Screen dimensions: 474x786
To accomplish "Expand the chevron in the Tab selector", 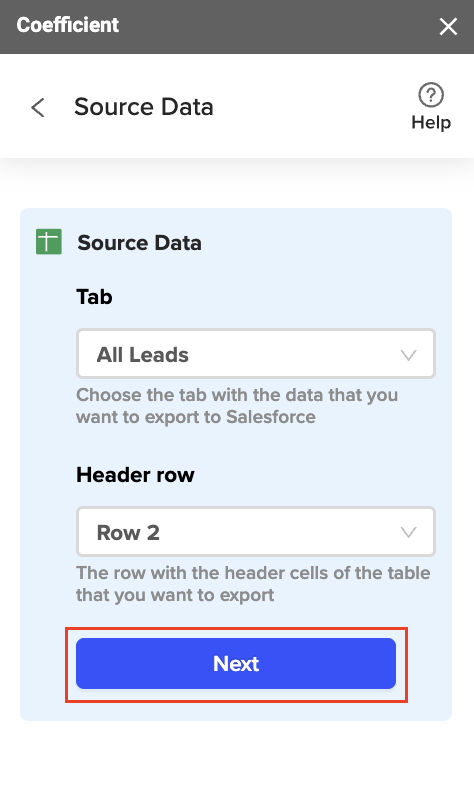I will tap(408, 355).
